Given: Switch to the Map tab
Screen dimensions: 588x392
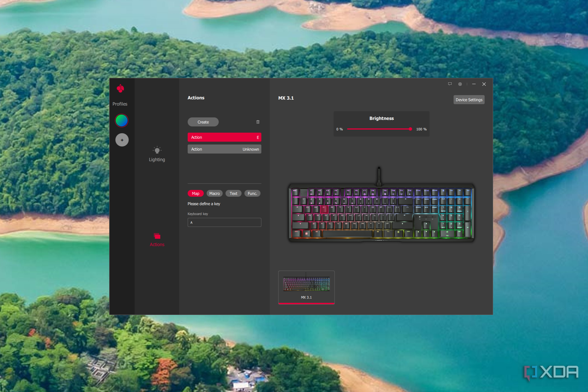Looking at the screenshot, I should tap(195, 193).
